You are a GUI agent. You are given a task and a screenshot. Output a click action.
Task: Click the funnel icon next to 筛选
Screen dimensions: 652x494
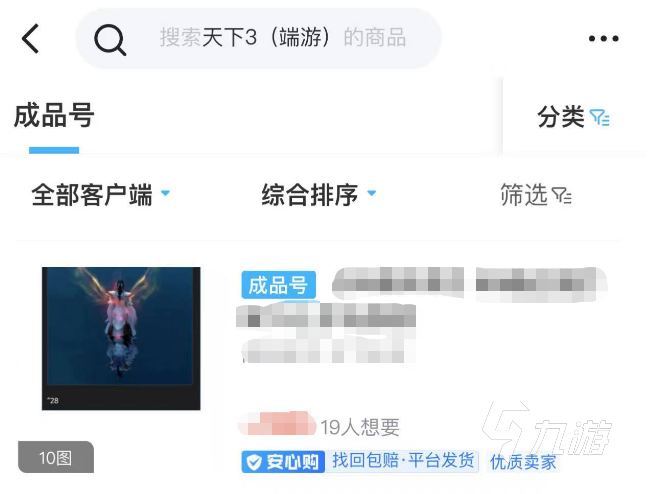561,195
